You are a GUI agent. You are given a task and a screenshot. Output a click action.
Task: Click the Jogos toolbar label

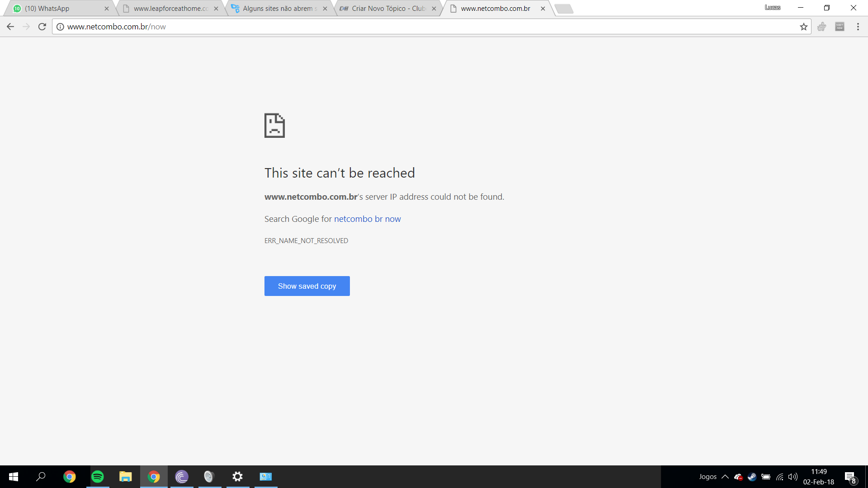click(x=708, y=477)
